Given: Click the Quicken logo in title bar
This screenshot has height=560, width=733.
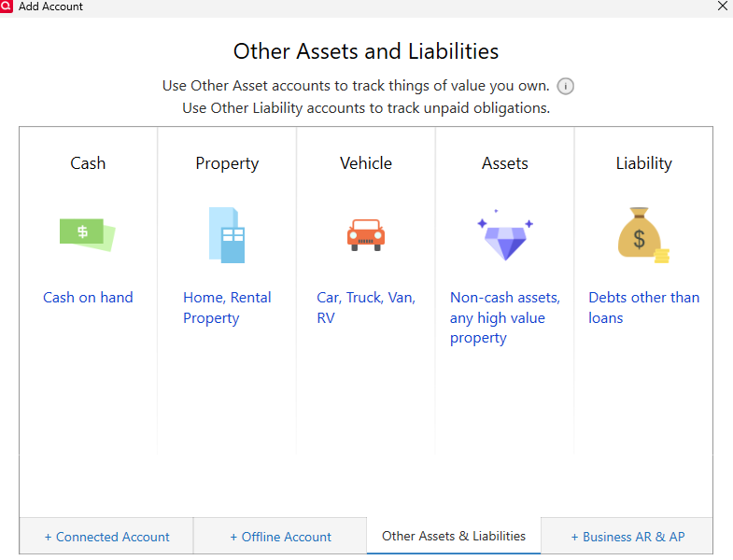Looking at the screenshot, I should tap(7, 7).
